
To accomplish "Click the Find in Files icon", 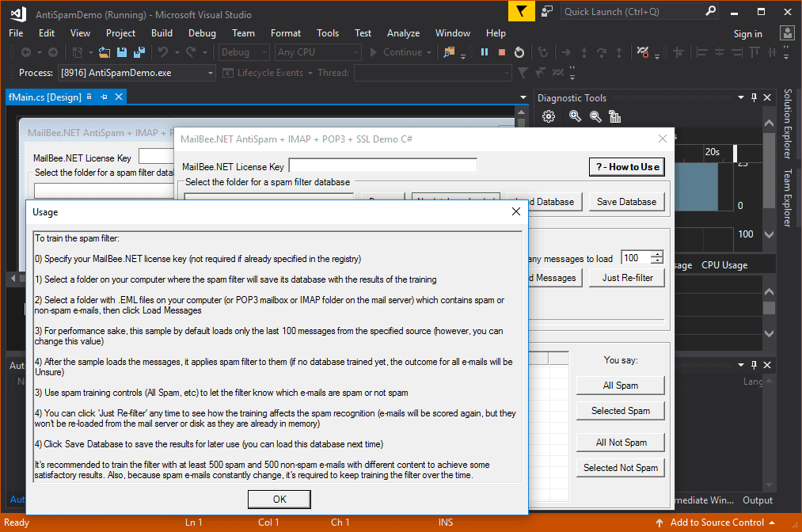I will tap(449, 52).
